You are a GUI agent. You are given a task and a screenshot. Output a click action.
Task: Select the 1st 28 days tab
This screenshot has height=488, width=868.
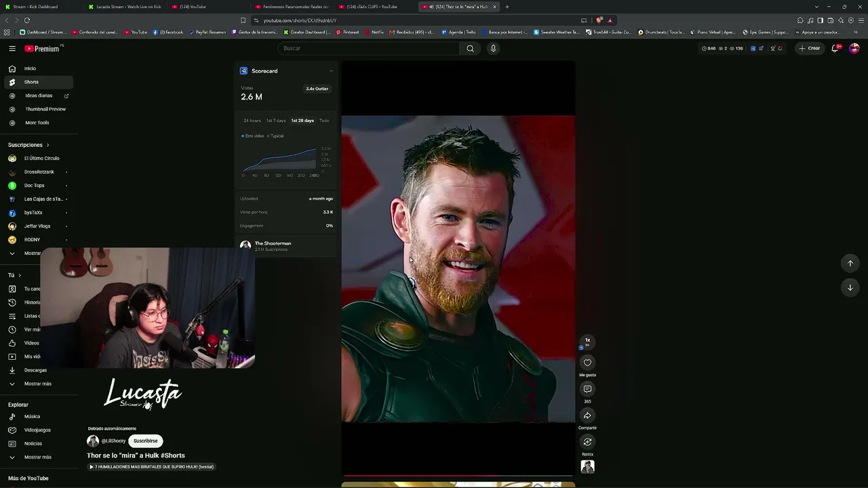pyautogui.click(x=302, y=121)
